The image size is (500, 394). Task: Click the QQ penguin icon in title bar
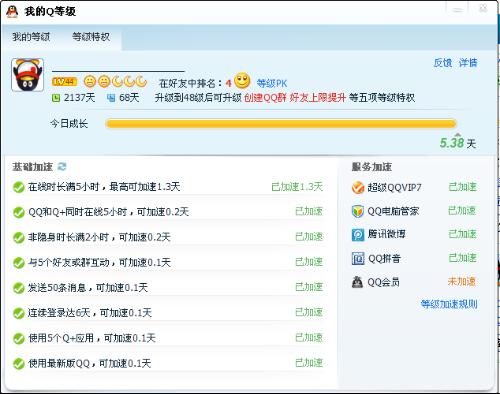13,12
